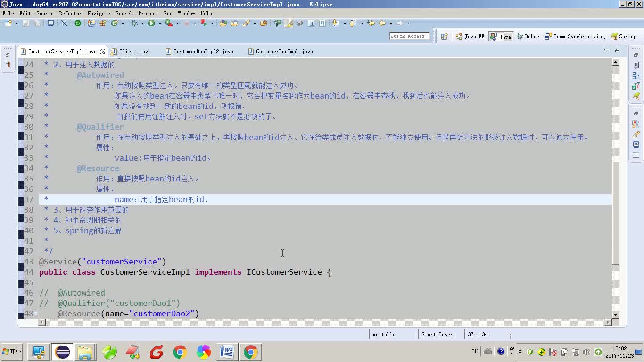Switch to the Java EE perspective

[470, 36]
